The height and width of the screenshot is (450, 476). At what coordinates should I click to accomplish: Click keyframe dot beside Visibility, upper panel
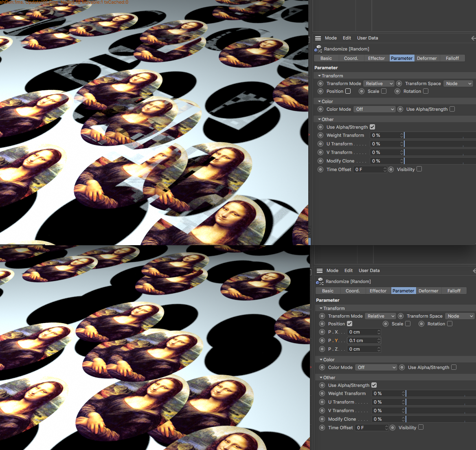[391, 169]
